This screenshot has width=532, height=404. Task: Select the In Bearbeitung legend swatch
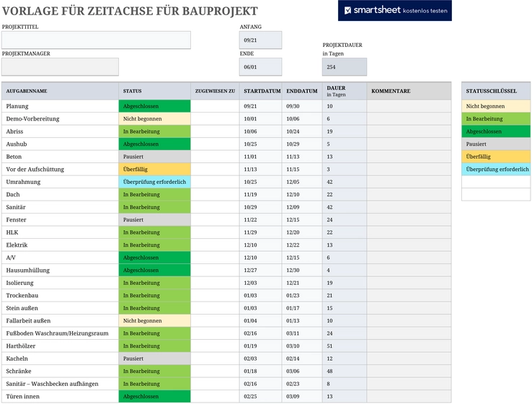tap(496, 119)
